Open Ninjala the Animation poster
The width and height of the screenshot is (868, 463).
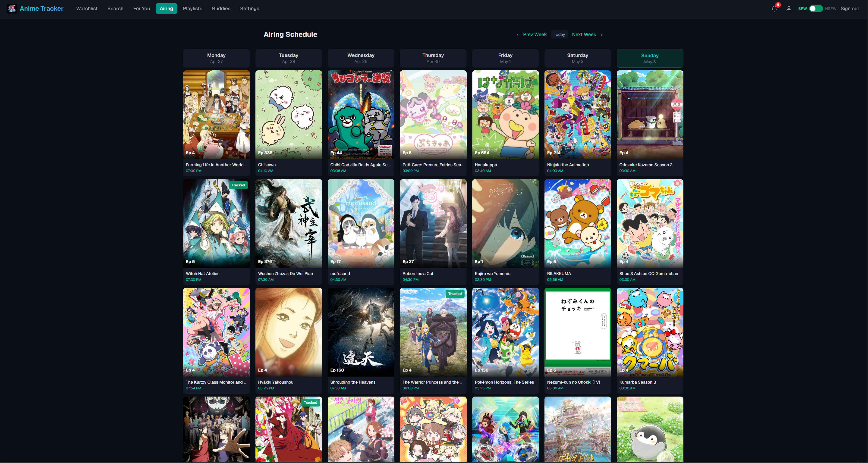(578, 115)
